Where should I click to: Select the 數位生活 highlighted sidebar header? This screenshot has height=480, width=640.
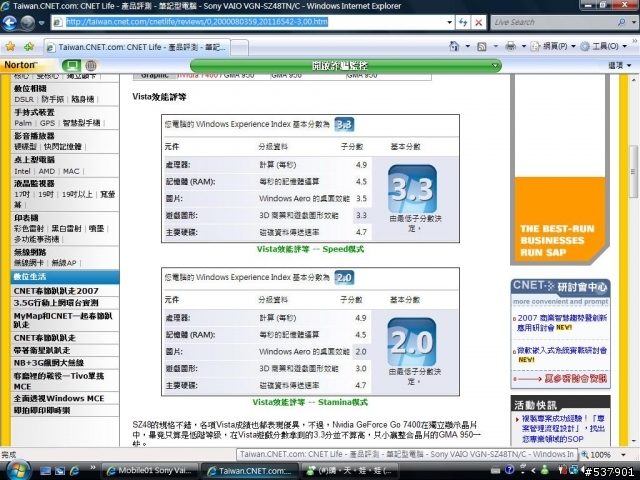click(65, 277)
